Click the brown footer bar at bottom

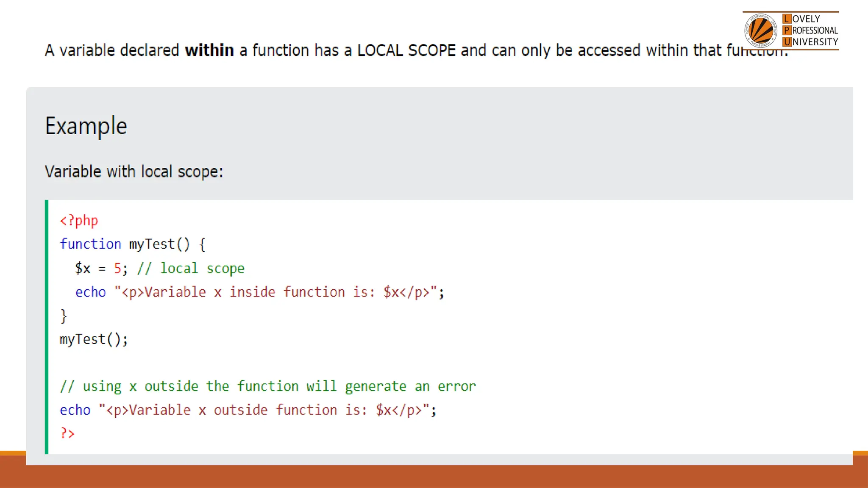(x=434, y=477)
